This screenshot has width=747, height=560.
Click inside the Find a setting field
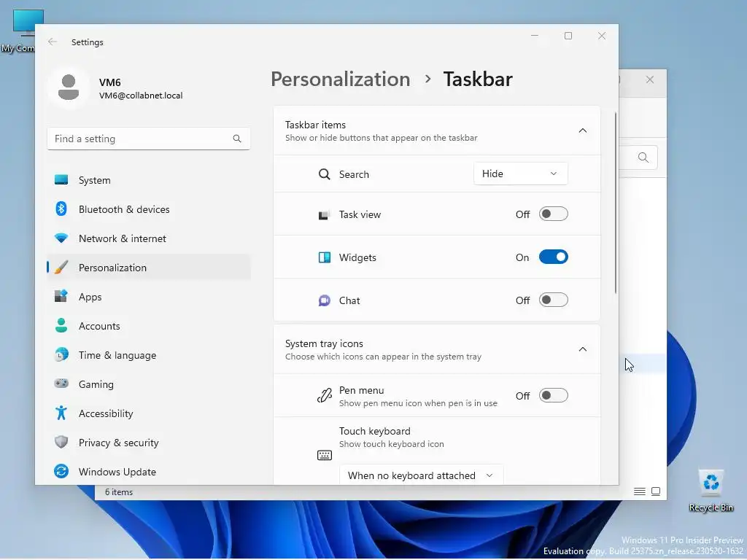point(149,139)
